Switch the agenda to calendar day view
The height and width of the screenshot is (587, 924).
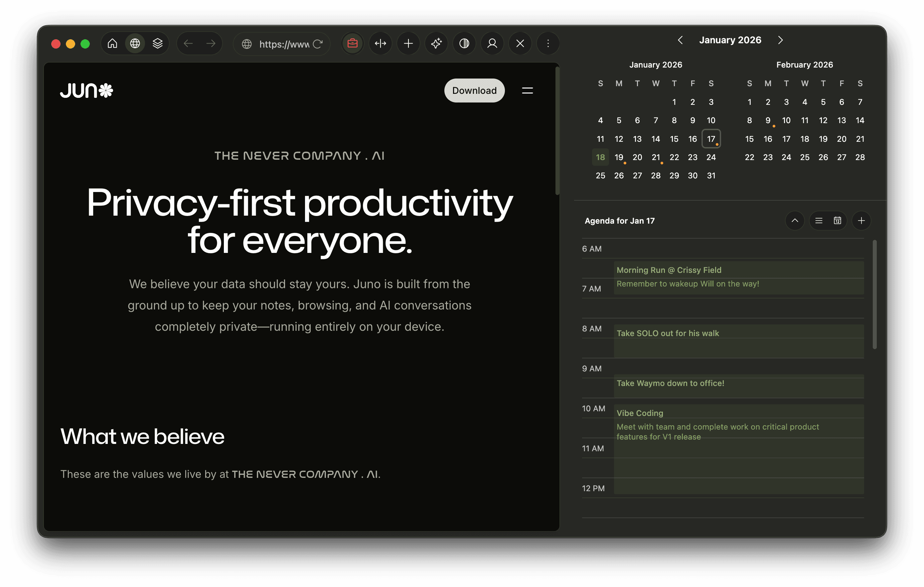coord(838,220)
